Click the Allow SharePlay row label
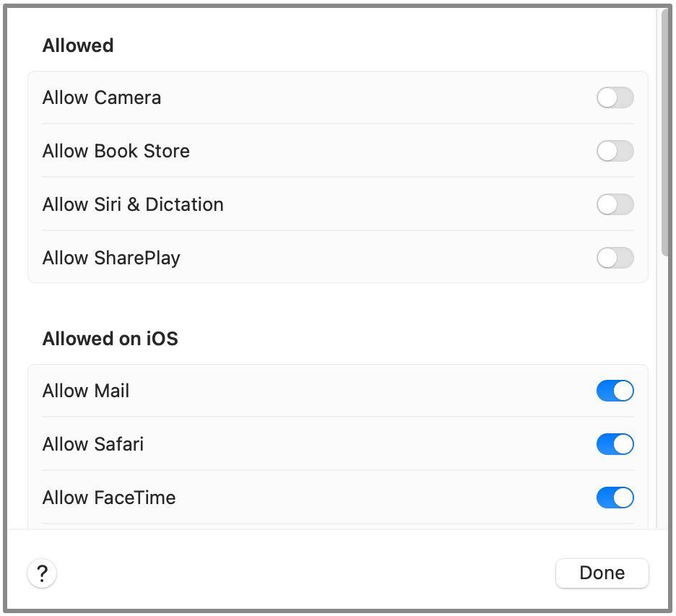Image resolution: width=676 pixels, height=616 pixels. tap(111, 259)
